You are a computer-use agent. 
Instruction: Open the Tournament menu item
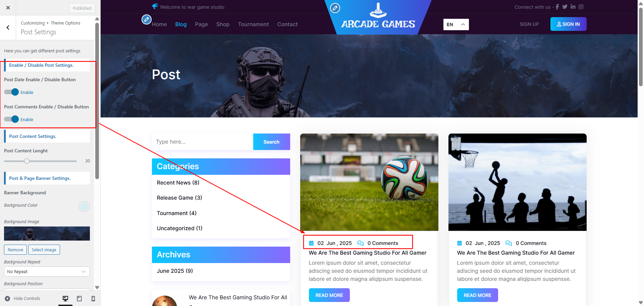pyautogui.click(x=253, y=24)
